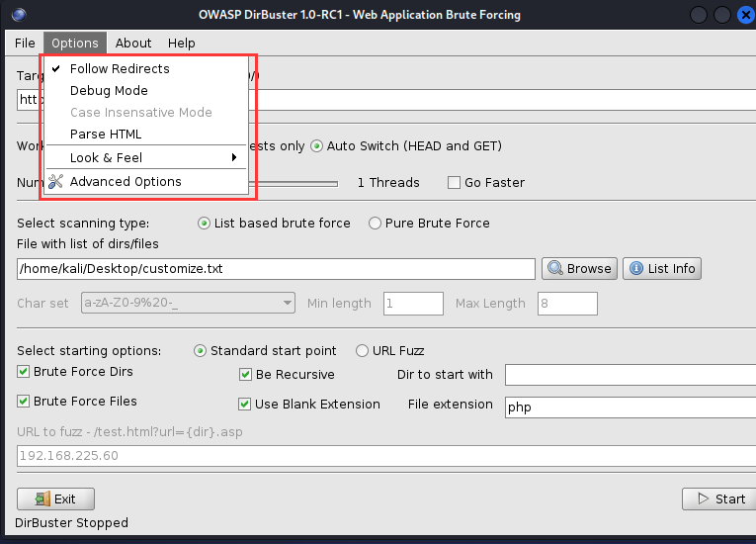This screenshot has width=756, height=544.
Task: Click the Exit button
Action: click(56, 499)
